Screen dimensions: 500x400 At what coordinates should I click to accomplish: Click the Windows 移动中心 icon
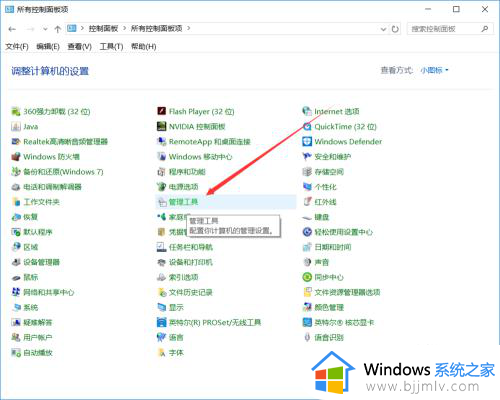(161, 157)
